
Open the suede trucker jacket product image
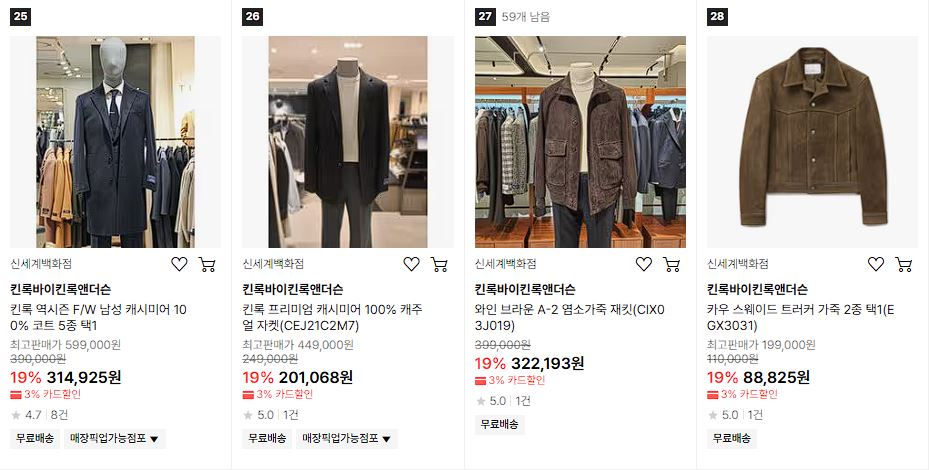pos(812,142)
